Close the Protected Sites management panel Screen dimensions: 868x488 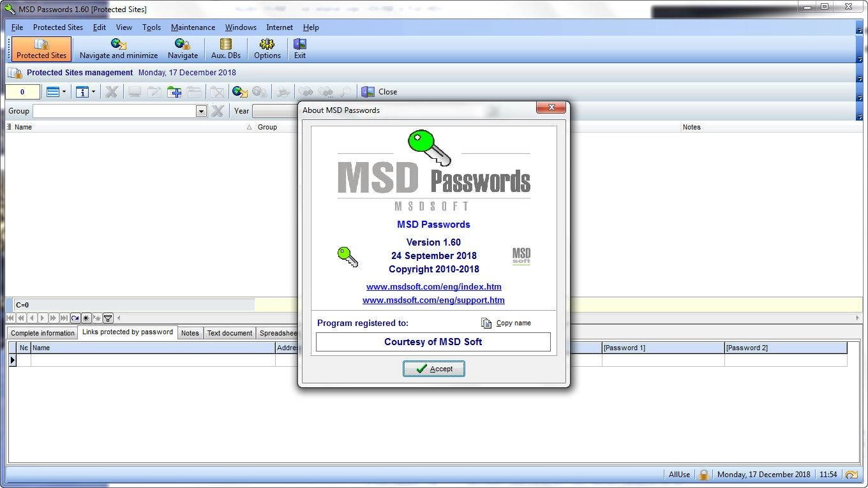point(380,92)
